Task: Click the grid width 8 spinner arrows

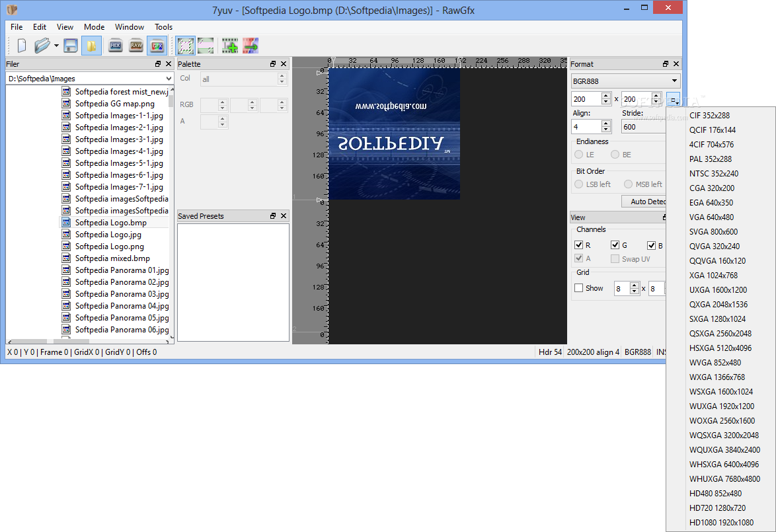Action: tap(635, 288)
